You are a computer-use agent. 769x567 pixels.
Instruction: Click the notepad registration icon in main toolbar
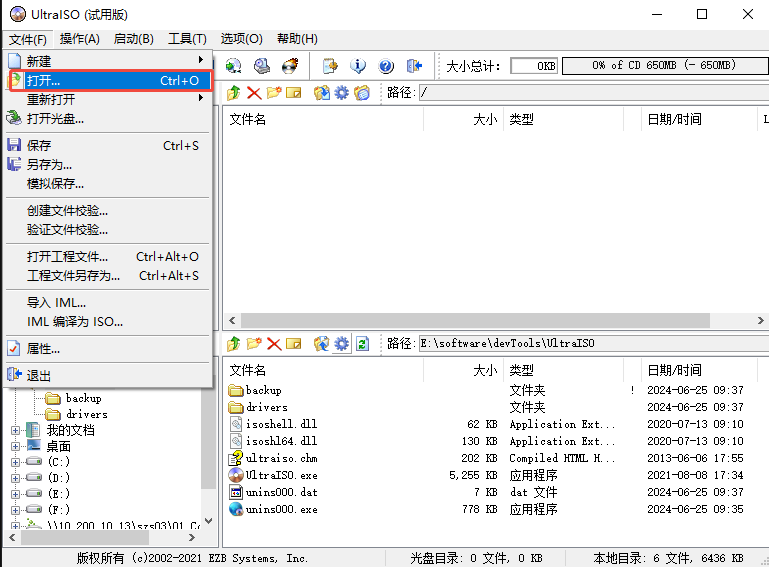pos(330,66)
